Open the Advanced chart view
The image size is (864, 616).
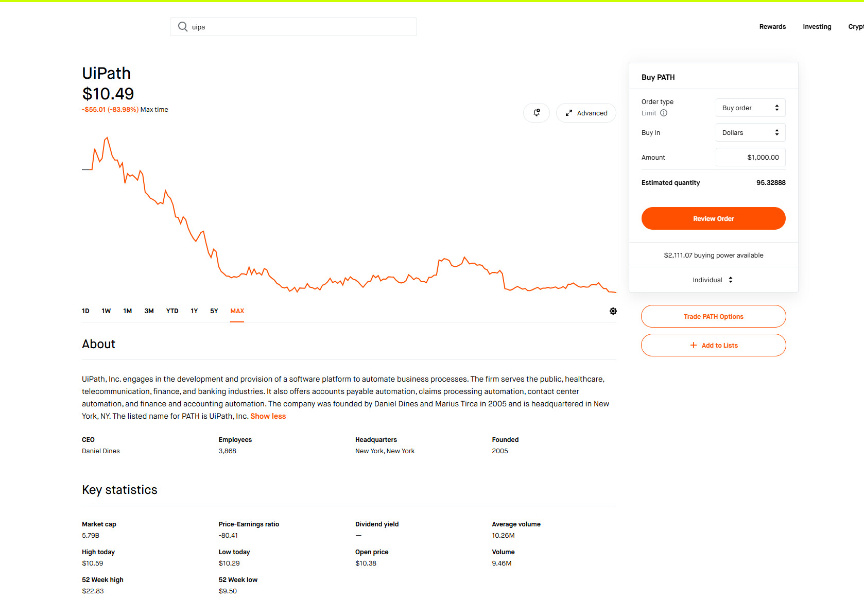586,113
